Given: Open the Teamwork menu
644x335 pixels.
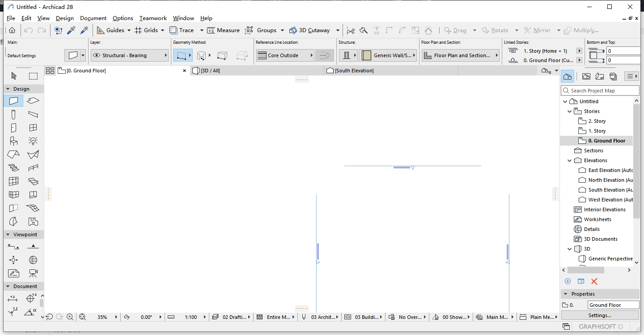Looking at the screenshot, I should [x=153, y=18].
